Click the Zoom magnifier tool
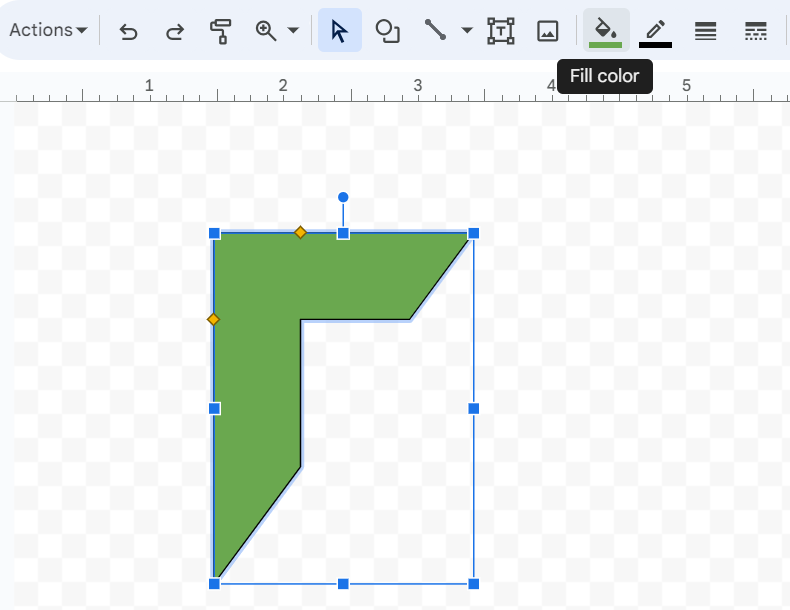This screenshot has width=790, height=610. [x=266, y=31]
